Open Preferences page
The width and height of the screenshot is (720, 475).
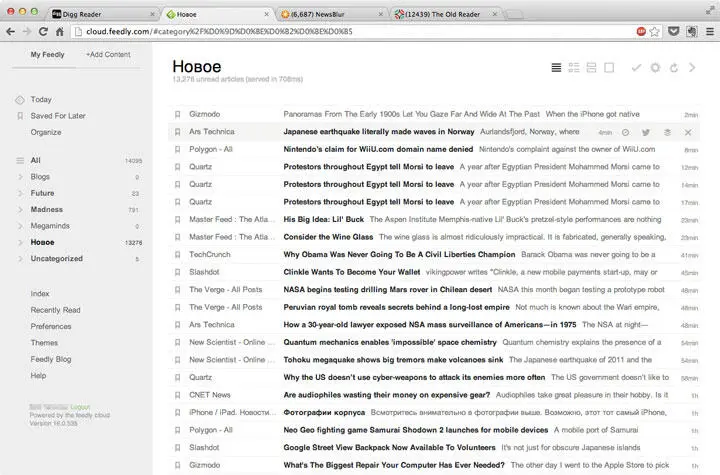tap(51, 327)
